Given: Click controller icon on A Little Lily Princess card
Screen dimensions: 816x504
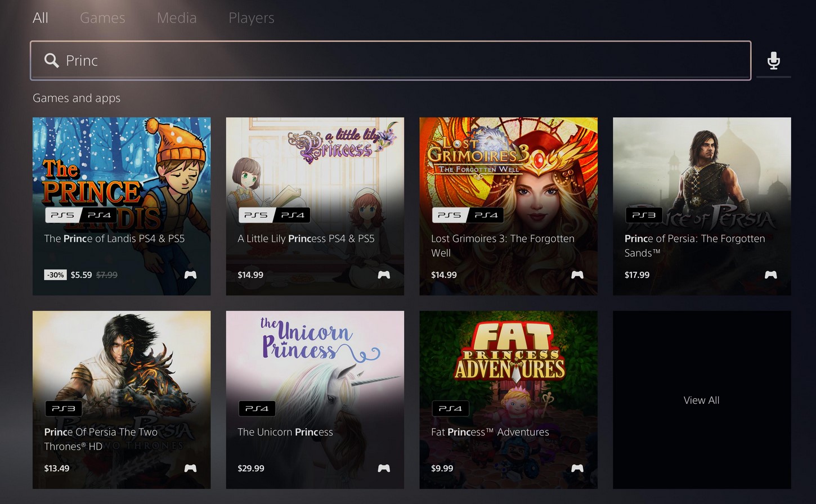Looking at the screenshot, I should click(384, 275).
